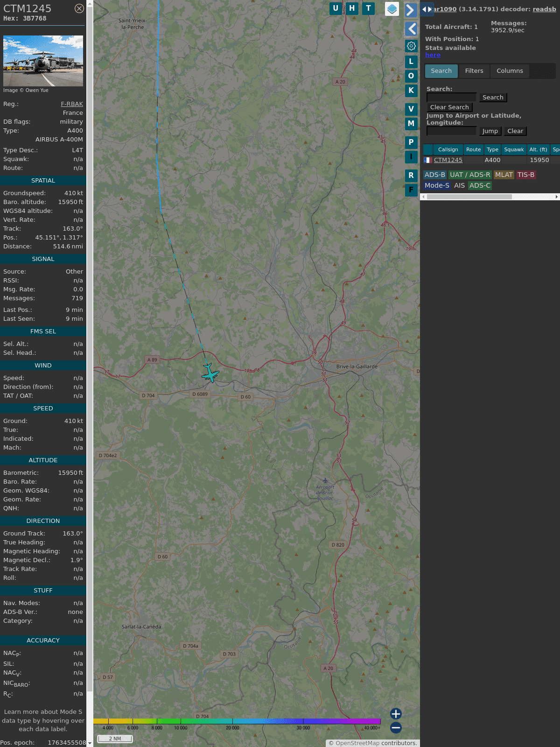Zoom in with the plus icon
The height and width of the screenshot is (747, 560).
396,713
